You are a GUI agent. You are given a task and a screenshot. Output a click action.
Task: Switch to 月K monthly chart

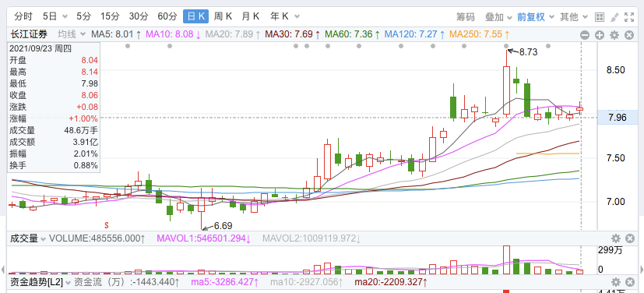coord(251,17)
